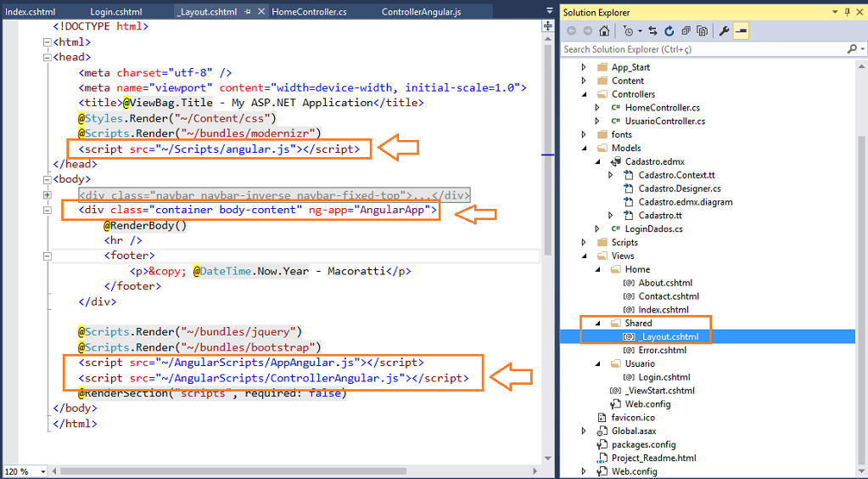Expand the Cadastro.Context.tt node
Screen dimensions: 868x479
(x=611, y=175)
